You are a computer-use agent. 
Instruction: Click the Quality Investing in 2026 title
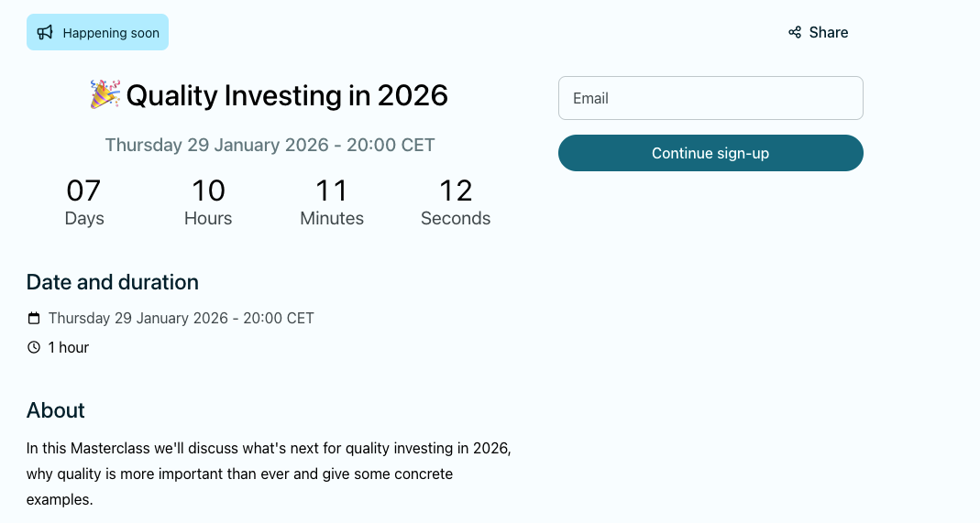tap(287, 95)
